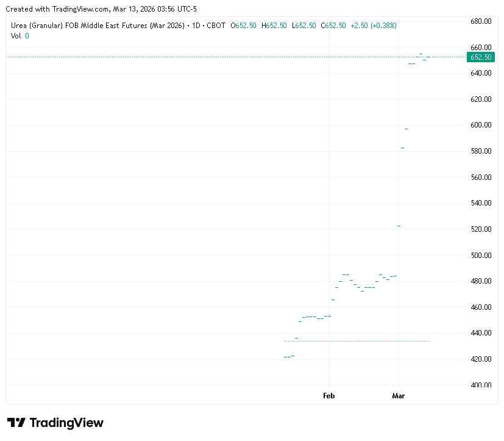Screen dimensions: 504x441
Task: Click the 400.00 price axis label
Action: [481, 385]
